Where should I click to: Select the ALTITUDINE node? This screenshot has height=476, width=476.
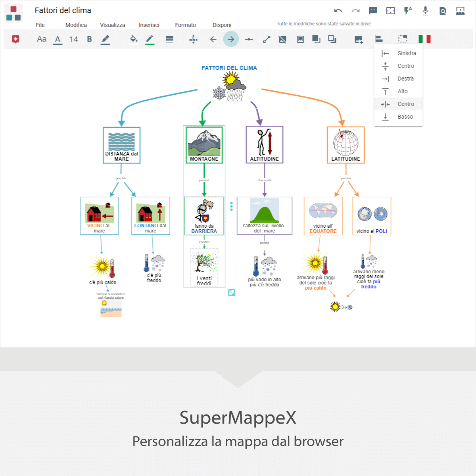point(265,145)
